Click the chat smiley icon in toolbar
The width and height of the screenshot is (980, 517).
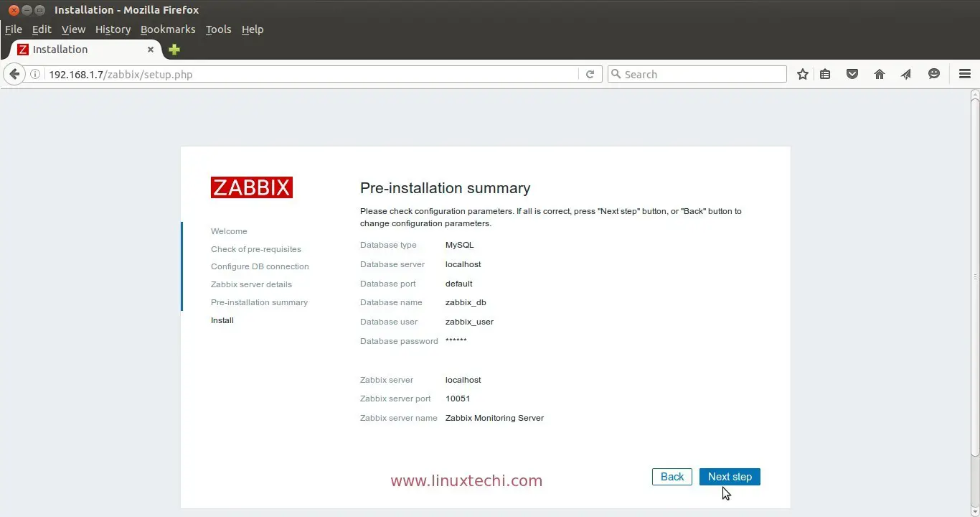tap(934, 74)
